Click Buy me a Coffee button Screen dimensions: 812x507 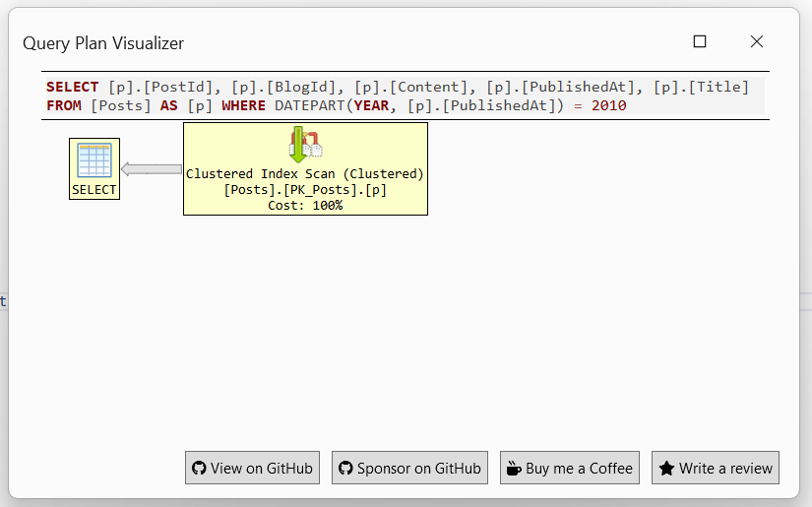point(570,468)
